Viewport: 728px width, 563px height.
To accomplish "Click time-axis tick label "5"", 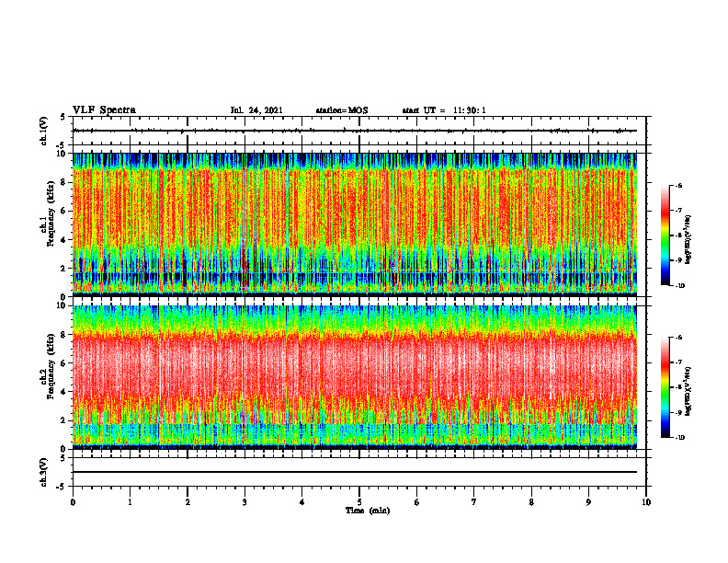I will click(359, 502).
